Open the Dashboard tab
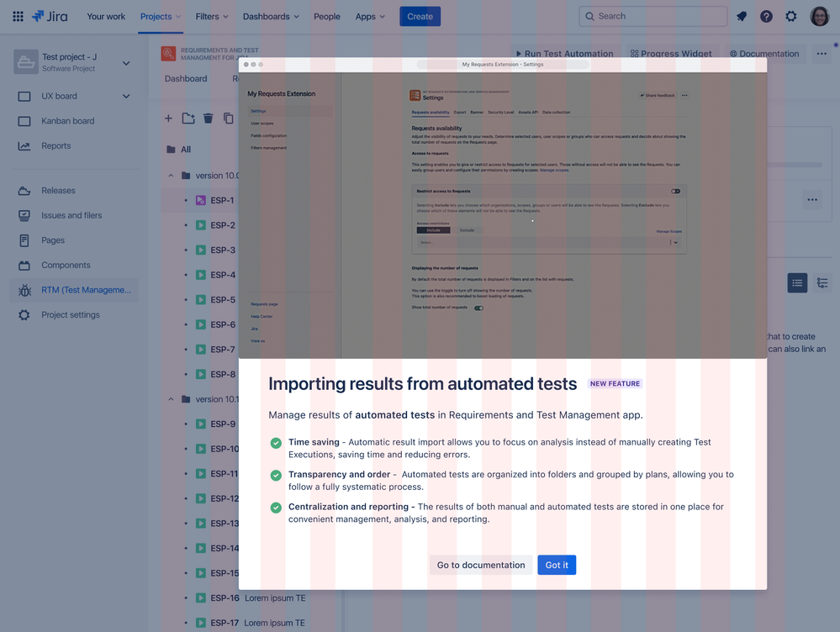The height and width of the screenshot is (632, 840). click(186, 79)
